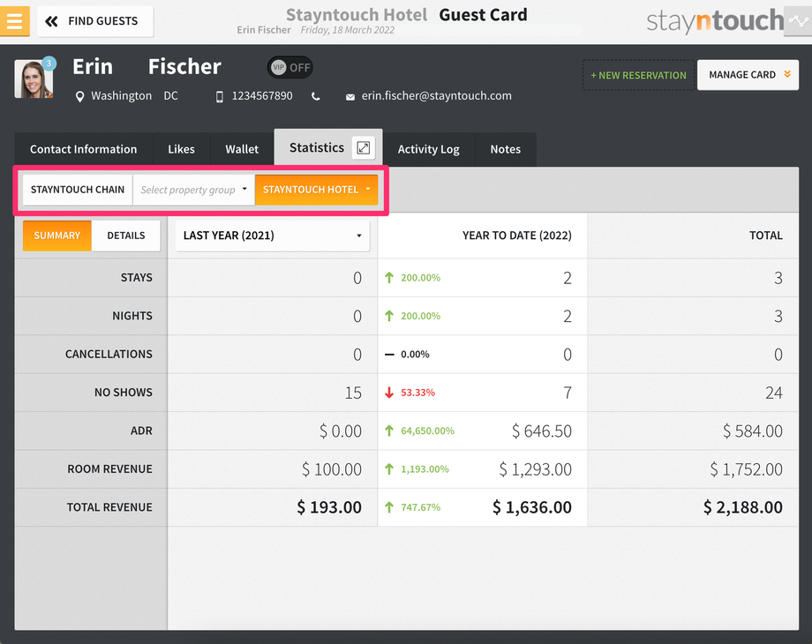Click the 53.33% no-show change value
812x644 pixels.
(417, 393)
